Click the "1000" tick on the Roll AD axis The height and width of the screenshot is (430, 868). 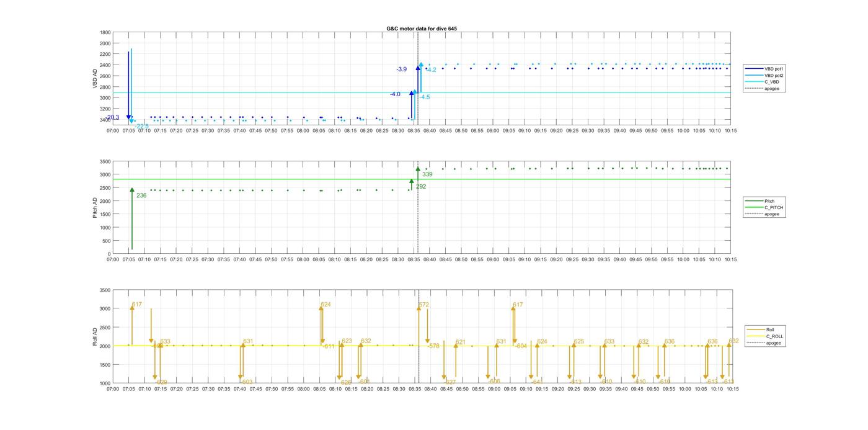(x=105, y=383)
